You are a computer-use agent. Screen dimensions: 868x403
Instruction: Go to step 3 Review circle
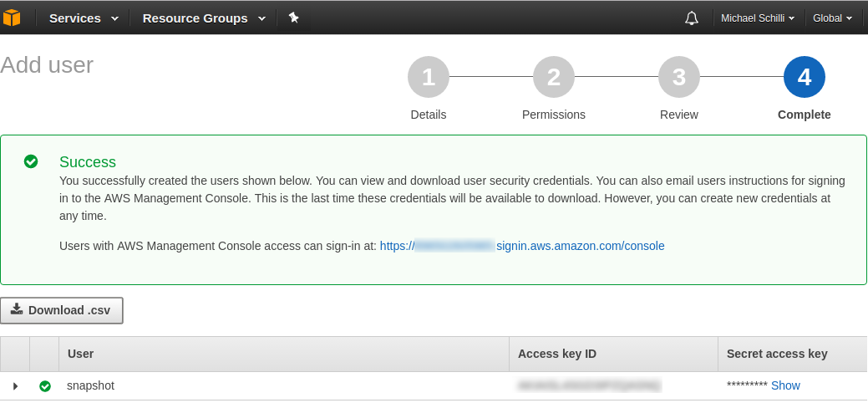pos(679,77)
